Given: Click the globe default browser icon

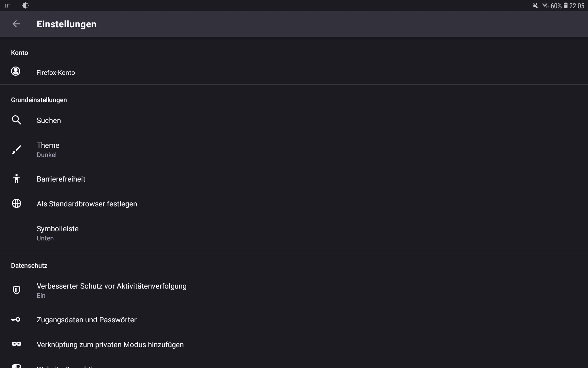Looking at the screenshot, I should (17, 203).
